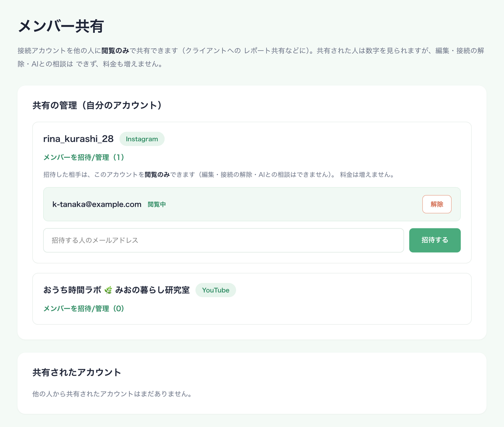Click the leaf emoji in the YouTube channel name
The width and height of the screenshot is (504, 427).
tap(108, 290)
